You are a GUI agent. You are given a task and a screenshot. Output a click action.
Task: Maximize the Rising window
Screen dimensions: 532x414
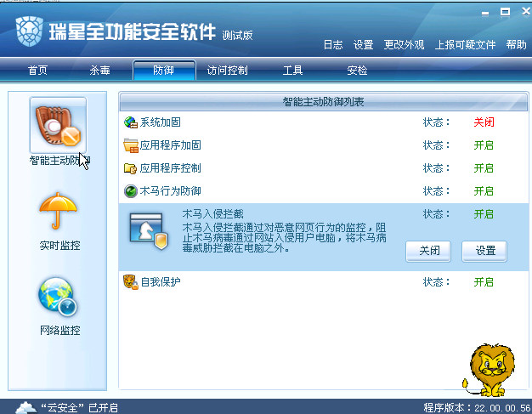pos(505,12)
